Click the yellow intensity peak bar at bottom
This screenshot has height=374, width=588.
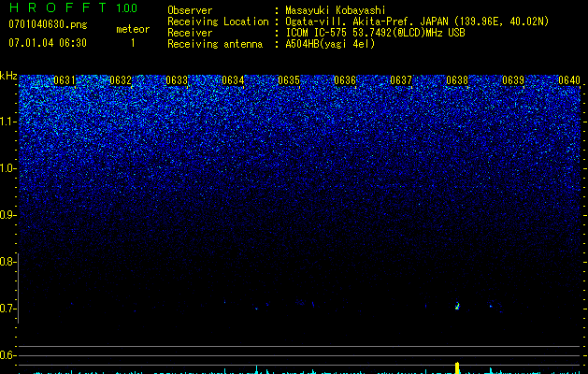(457, 367)
